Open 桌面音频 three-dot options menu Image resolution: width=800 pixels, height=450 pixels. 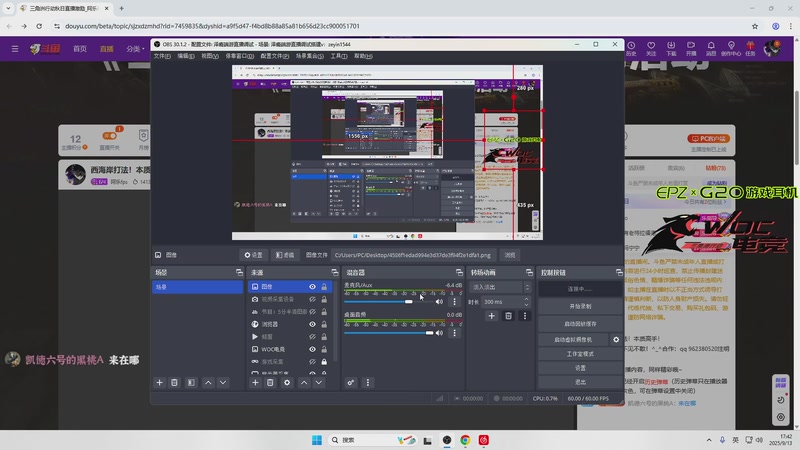tap(454, 333)
